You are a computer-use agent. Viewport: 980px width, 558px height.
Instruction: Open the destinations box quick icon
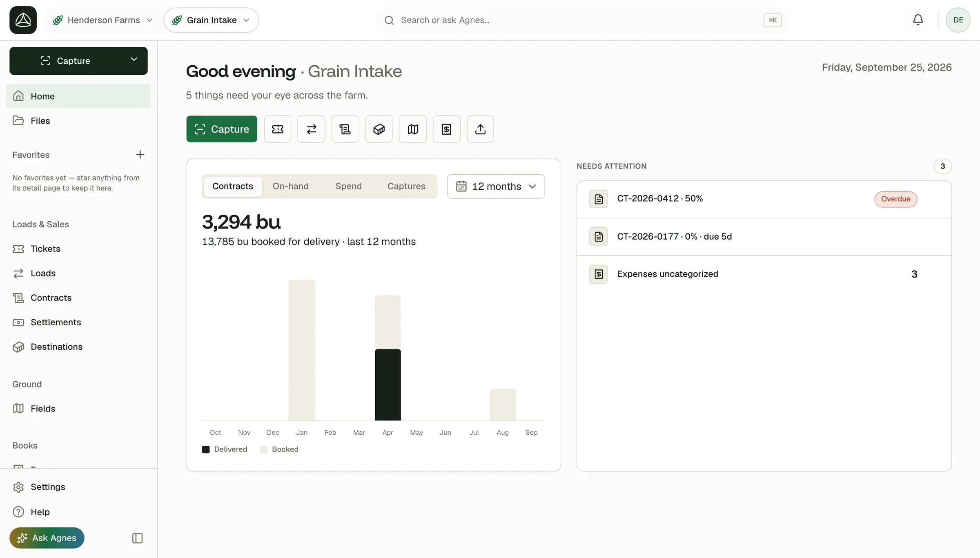tap(379, 129)
